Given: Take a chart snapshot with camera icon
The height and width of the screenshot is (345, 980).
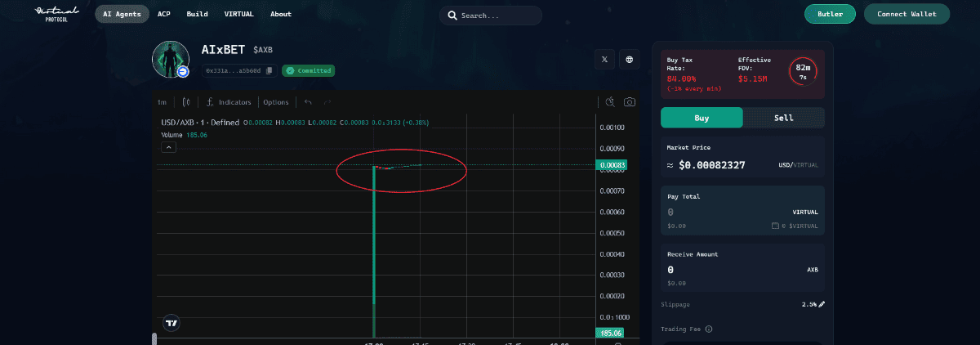Looking at the screenshot, I should point(630,102).
